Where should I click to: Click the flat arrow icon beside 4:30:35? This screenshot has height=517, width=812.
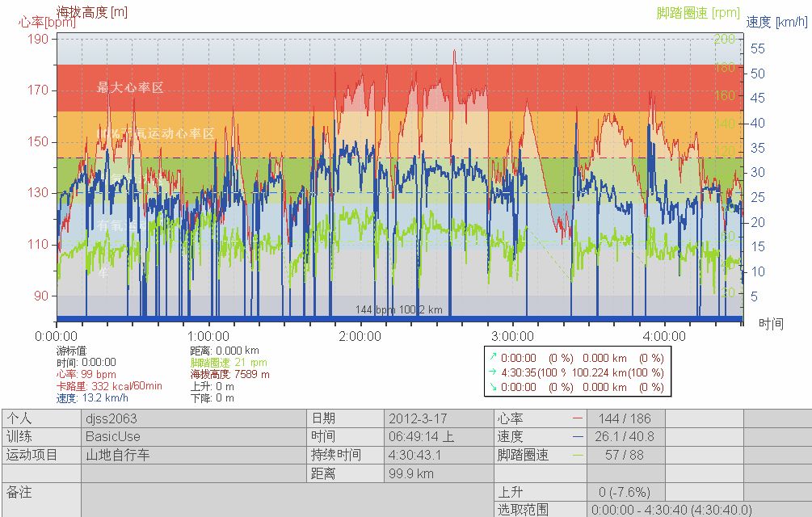click(x=493, y=372)
